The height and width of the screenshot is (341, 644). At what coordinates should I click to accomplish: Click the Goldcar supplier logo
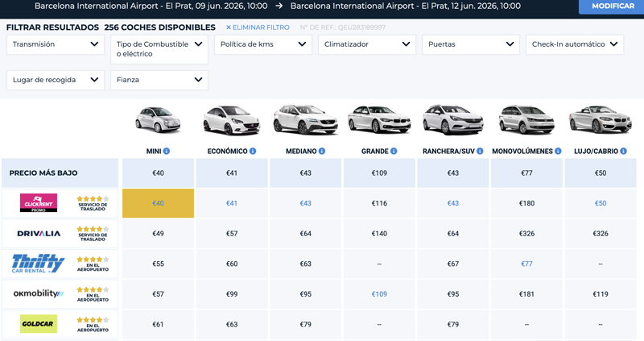pos(39,324)
